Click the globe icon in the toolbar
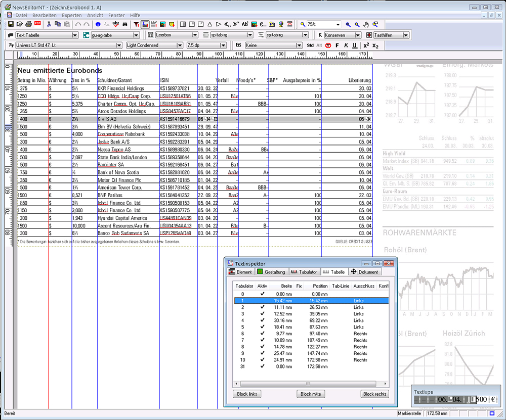 (281, 24)
